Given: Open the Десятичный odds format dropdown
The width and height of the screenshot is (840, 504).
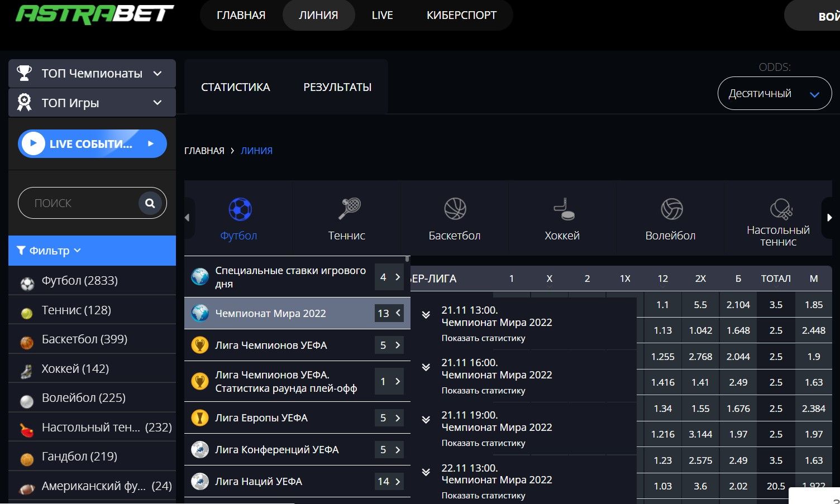Looking at the screenshot, I should [775, 93].
